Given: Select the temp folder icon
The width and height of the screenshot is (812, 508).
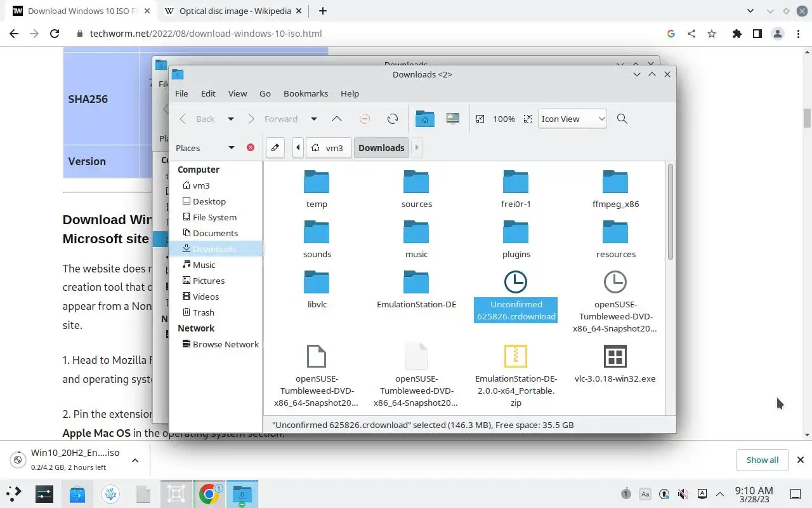Looking at the screenshot, I should point(317,182).
